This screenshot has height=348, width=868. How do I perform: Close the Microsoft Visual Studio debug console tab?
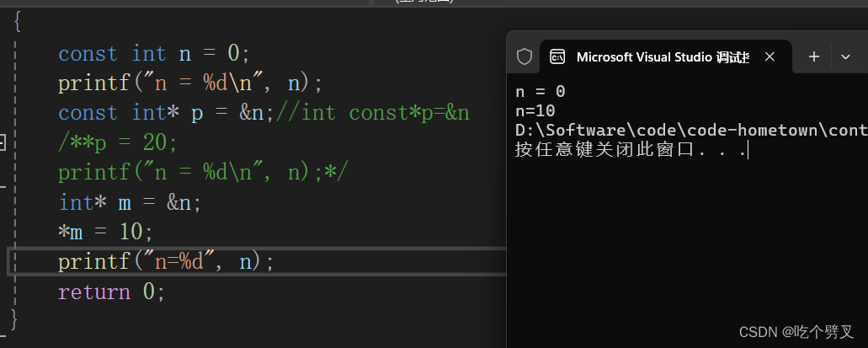tap(769, 56)
